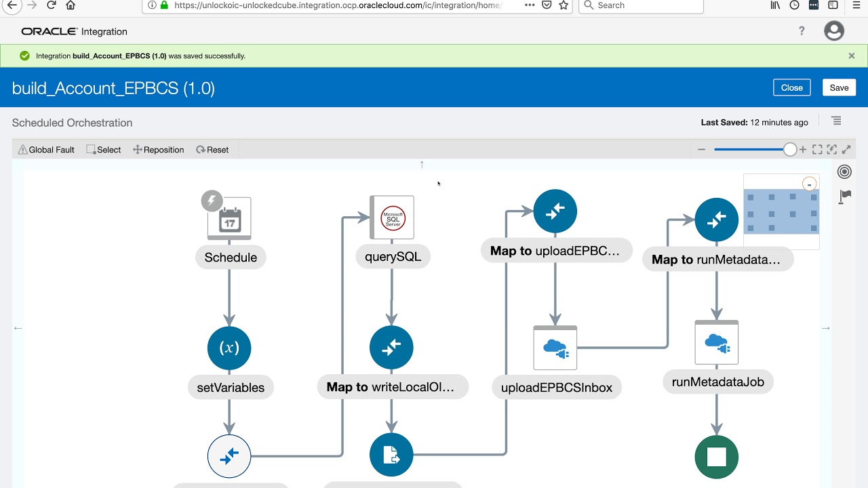
Task: Click the Scheduled Orchestration heading
Action: 72,123
